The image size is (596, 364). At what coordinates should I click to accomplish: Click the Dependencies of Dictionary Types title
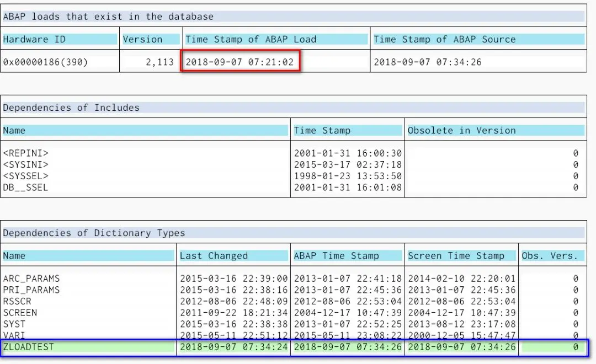[x=94, y=233]
